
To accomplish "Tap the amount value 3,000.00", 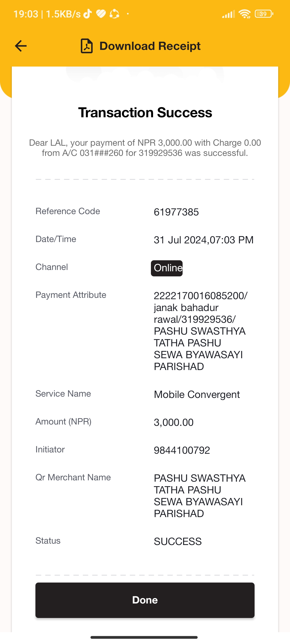I will 173,422.
